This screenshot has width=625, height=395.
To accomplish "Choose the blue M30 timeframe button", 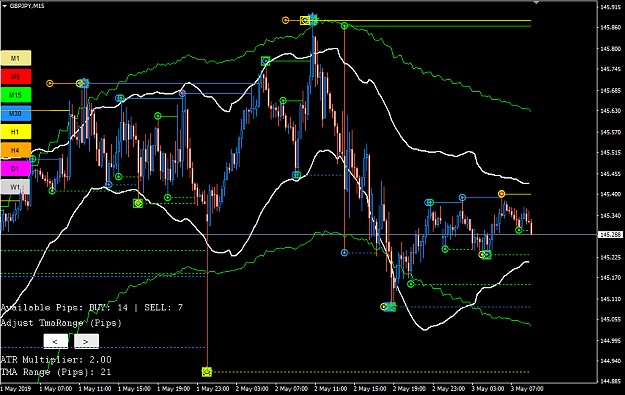I will (16, 113).
